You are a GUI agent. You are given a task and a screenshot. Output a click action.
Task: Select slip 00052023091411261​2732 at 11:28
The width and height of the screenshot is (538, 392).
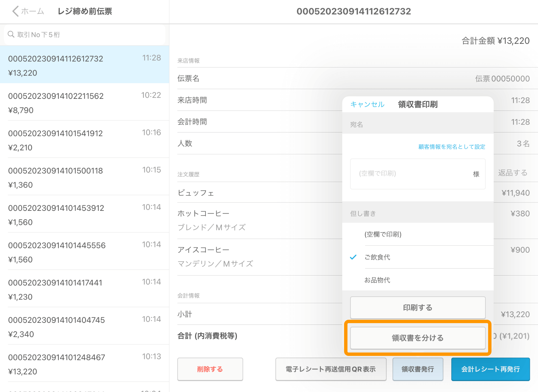(85, 64)
